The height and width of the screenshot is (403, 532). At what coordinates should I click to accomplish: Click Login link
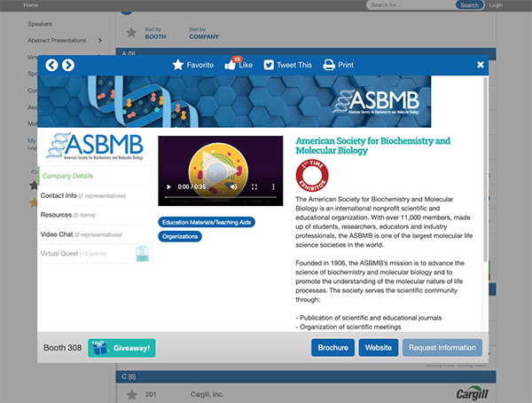point(496,5)
